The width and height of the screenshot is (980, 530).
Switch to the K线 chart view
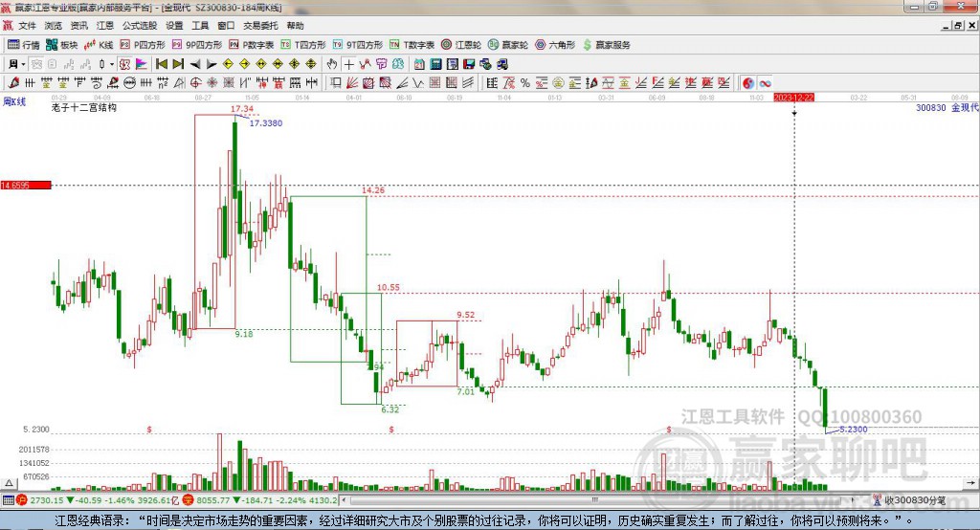pyautogui.click(x=99, y=44)
